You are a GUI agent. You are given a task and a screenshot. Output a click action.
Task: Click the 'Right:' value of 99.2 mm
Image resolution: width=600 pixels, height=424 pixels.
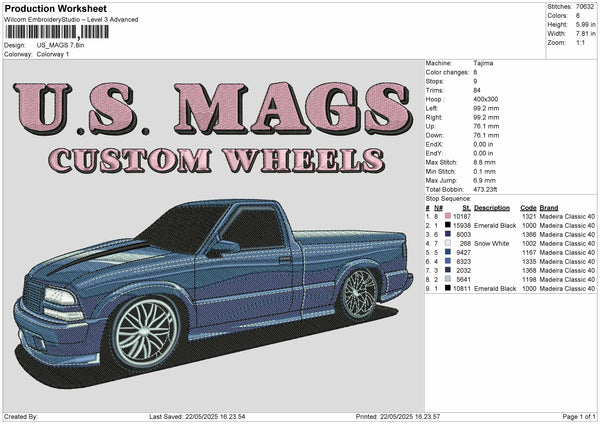[x=486, y=117]
